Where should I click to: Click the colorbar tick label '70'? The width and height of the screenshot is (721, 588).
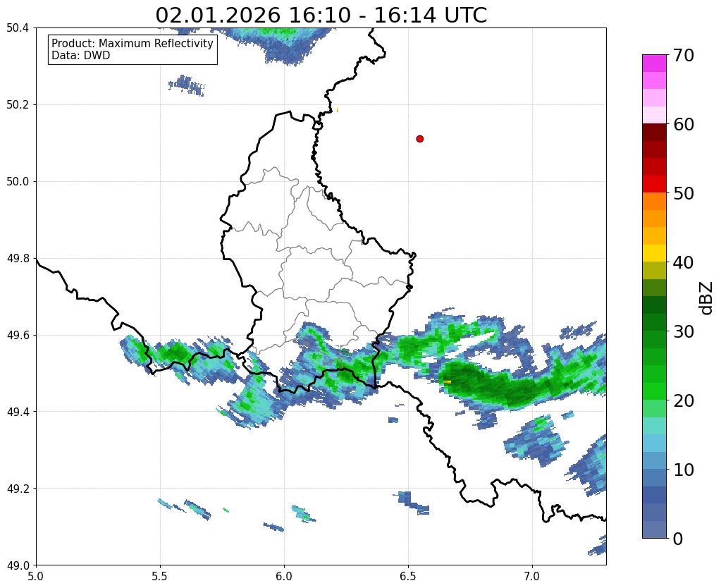click(683, 56)
